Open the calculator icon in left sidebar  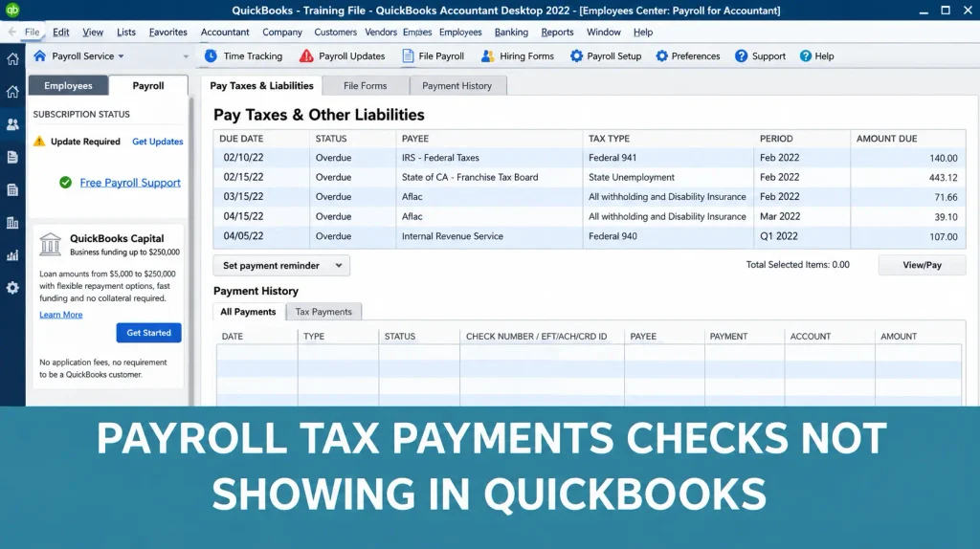pyautogui.click(x=12, y=190)
